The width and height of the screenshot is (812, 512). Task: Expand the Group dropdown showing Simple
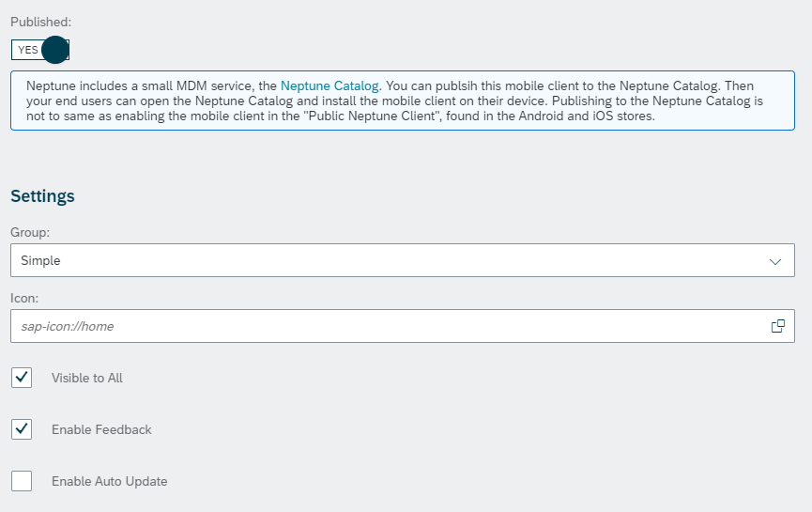(x=403, y=260)
